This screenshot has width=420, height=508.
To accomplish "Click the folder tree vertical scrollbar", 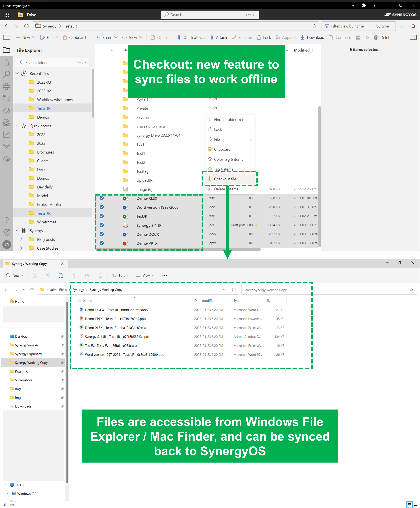I will tap(93, 93).
